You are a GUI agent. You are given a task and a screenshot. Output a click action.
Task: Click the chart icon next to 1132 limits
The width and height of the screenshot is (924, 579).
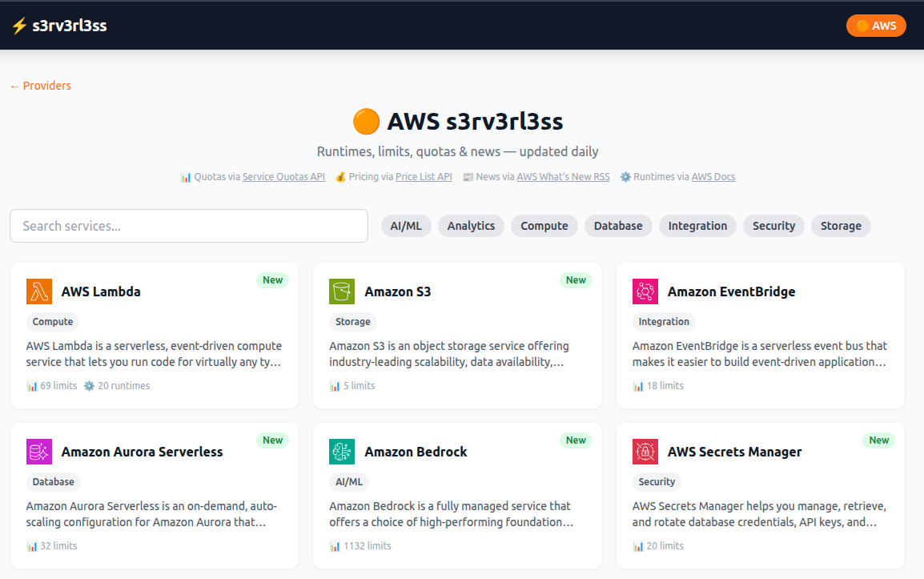click(335, 546)
